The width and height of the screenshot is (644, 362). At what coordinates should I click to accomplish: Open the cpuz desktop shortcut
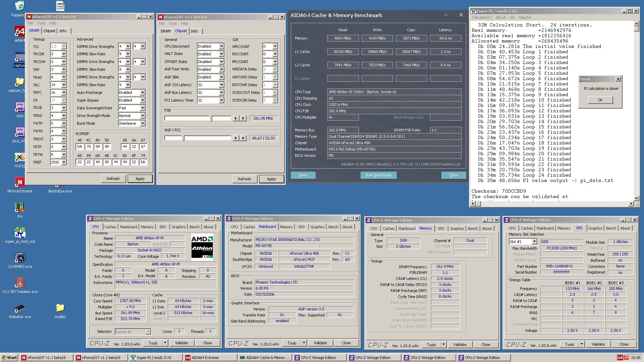coord(19,110)
